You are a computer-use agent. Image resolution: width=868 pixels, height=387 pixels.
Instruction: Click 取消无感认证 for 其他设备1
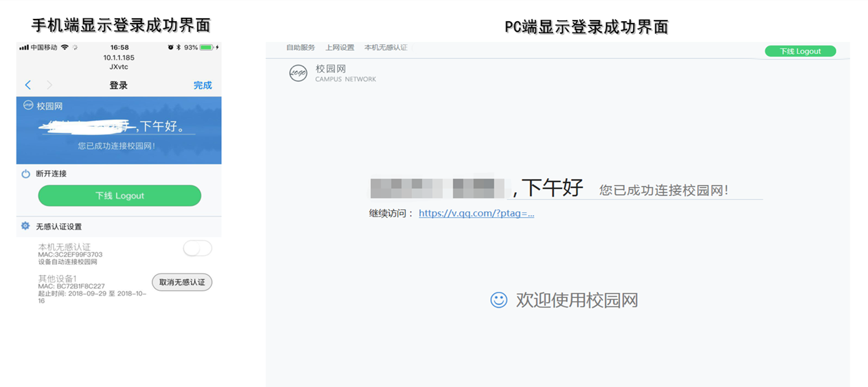click(x=181, y=282)
